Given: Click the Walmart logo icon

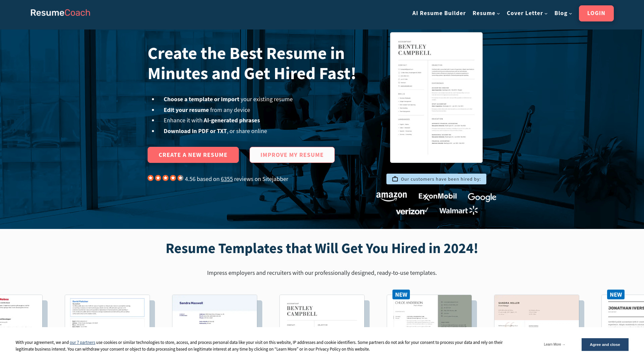Looking at the screenshot, I should pyautogui.click(x=458, y=211).
